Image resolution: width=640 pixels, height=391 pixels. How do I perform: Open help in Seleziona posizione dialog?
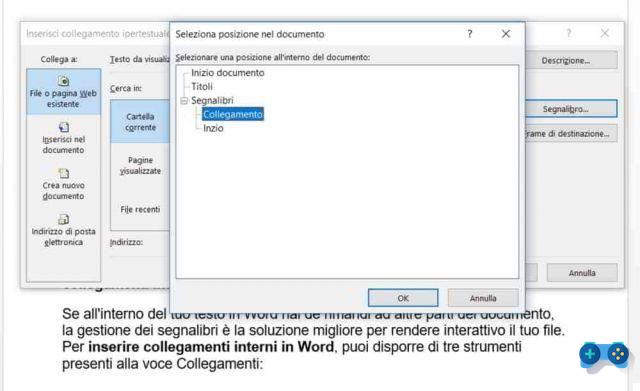tap(470, 34)
